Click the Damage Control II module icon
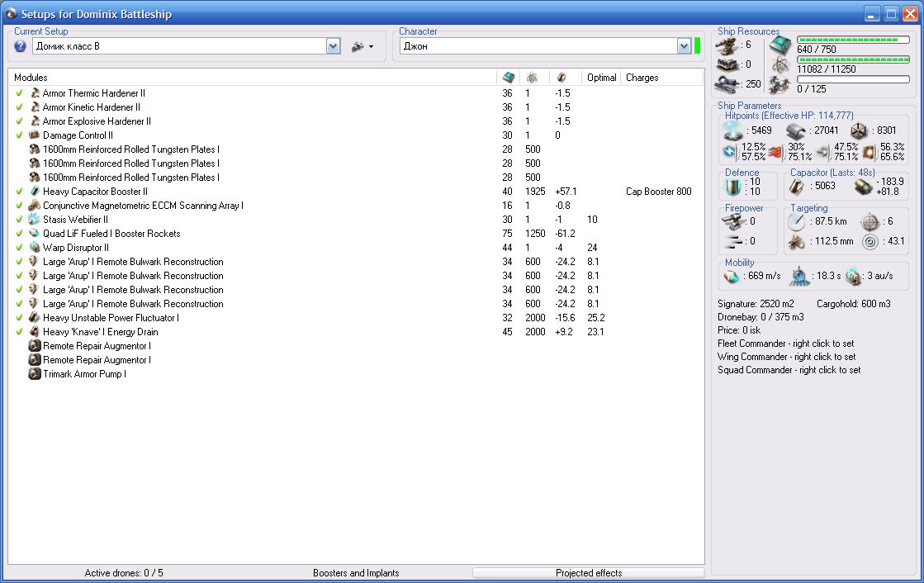This screenshot has height=583, width=924. click(35, 135)
